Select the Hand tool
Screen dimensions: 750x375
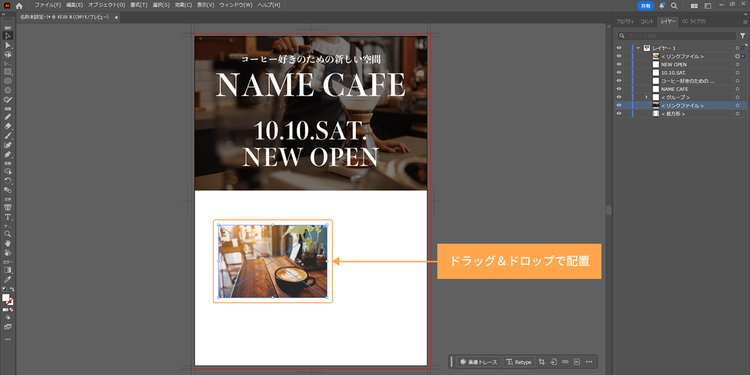click(8, 243)
